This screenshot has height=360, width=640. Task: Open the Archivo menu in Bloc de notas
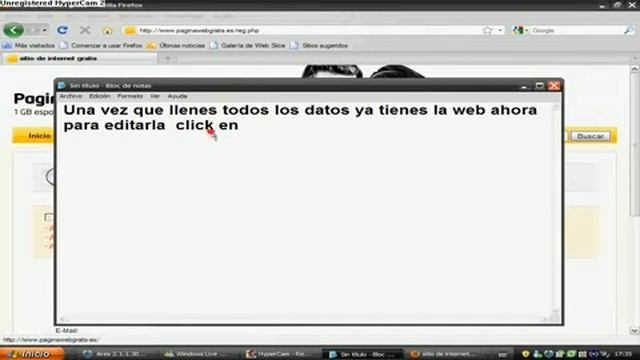tap(71, 96)
